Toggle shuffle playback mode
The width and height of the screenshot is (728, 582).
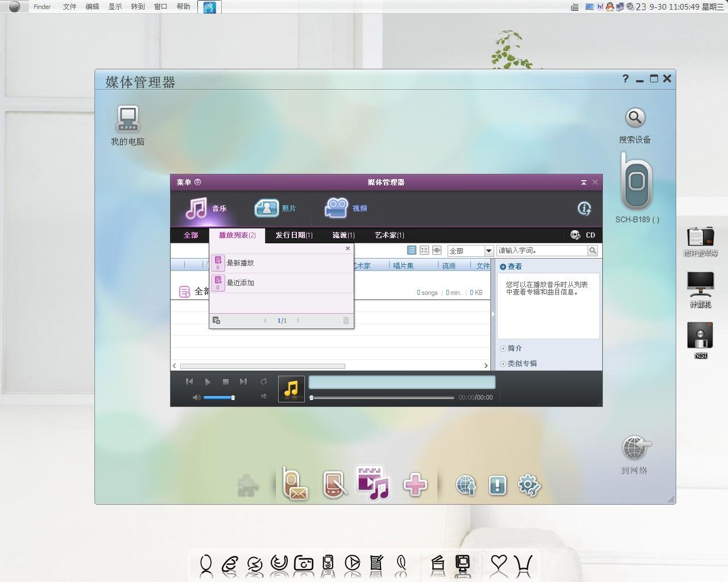pyautogui.click(x=263, y=396)
